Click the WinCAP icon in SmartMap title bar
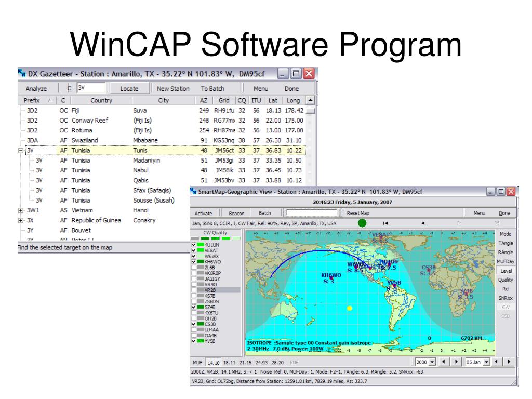This screenshot has width=532, height=399. (193, 191)
